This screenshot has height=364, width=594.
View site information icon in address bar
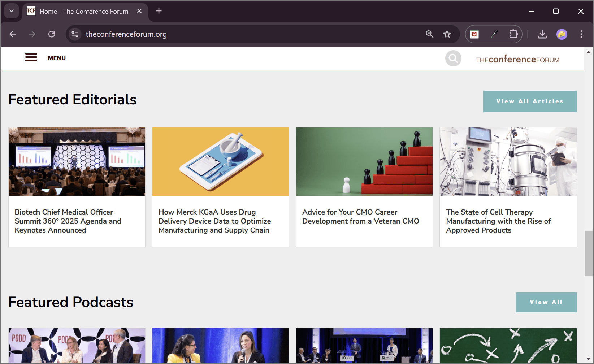click(x=75, y=34)
